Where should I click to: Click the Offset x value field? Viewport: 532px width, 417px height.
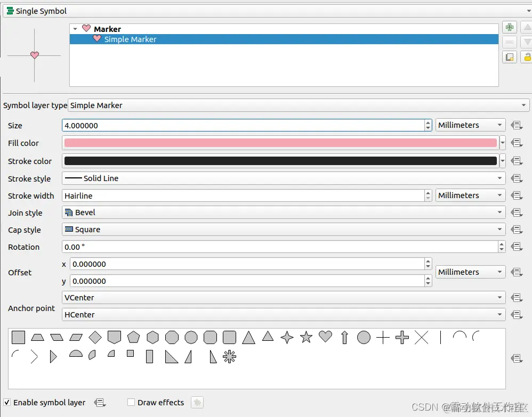coord(247,264)
